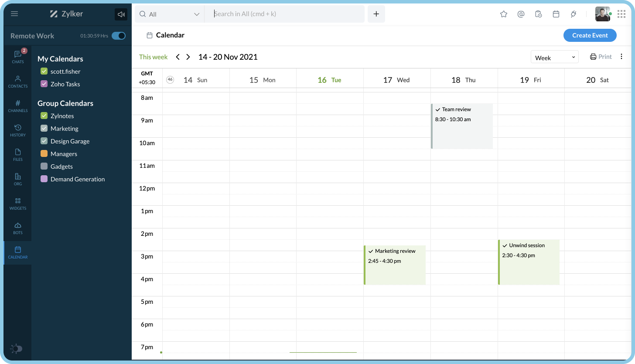Viewport: 635px width, 364px height.
Task: Open Chats in sidebar
Action: pyautogui.click(x=18, y=57)
